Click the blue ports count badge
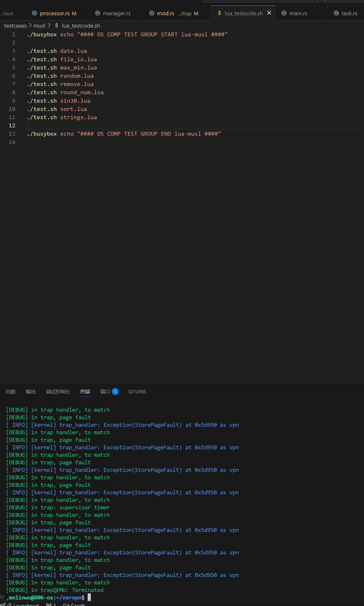Viewport: 364px width, 606px height. point(115,391)
